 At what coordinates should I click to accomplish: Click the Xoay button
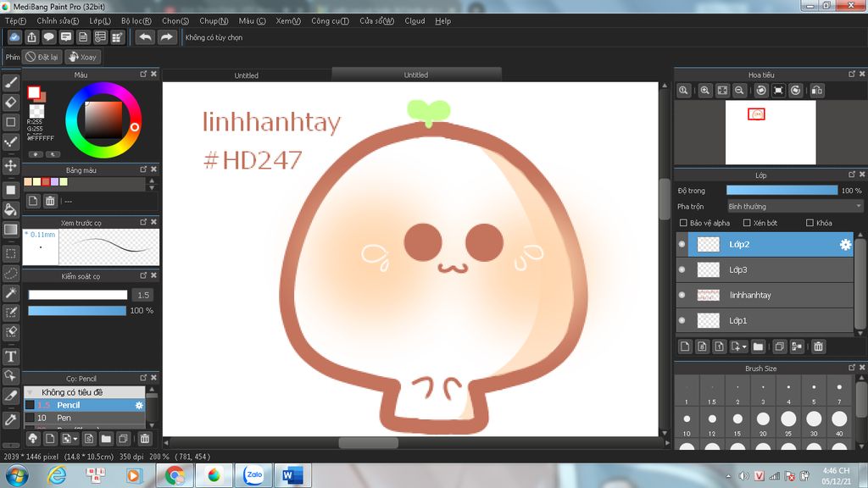click(83, 57)
